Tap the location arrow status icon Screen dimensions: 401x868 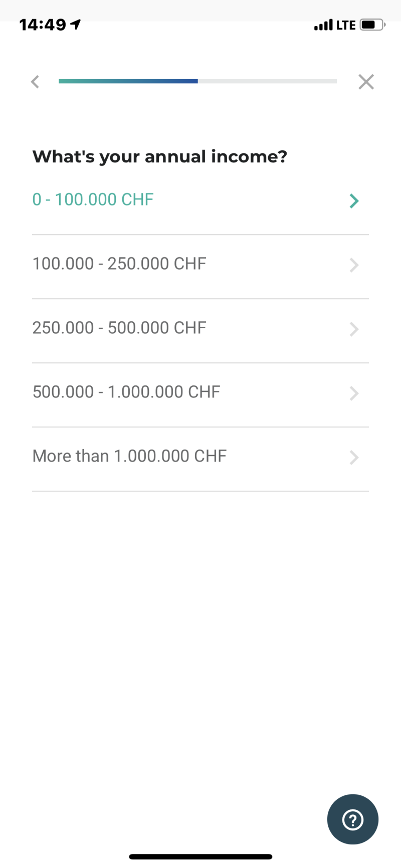click(x=76, y=24)
